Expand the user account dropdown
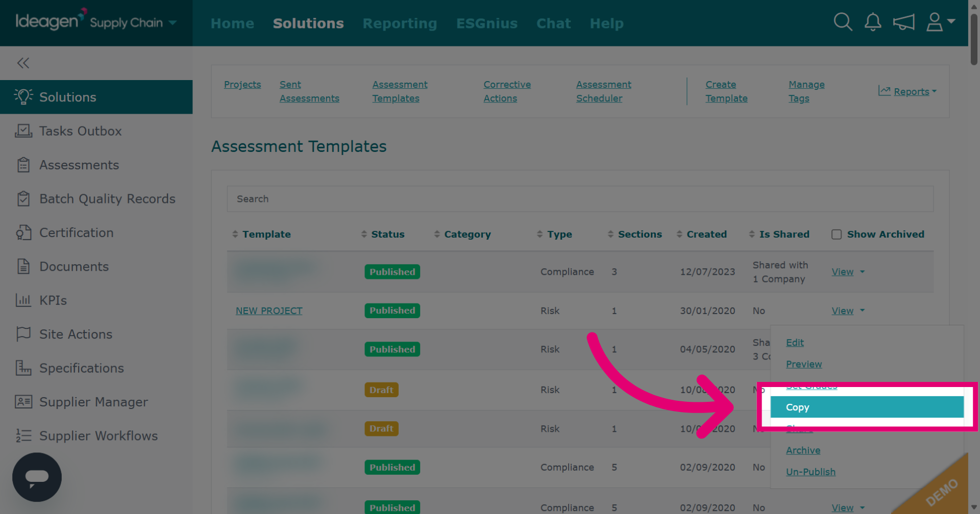 tap(940, 22)
